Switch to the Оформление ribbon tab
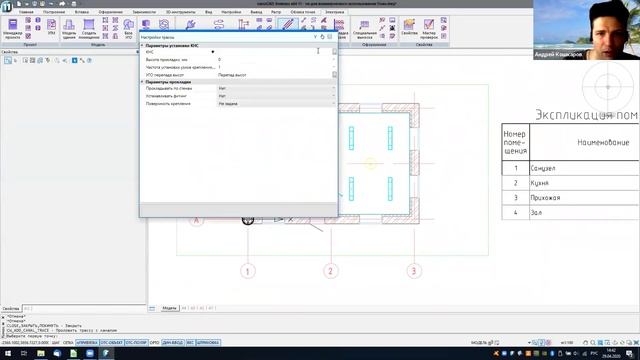The width and height of the screenshot is (640, 360). 111,12
